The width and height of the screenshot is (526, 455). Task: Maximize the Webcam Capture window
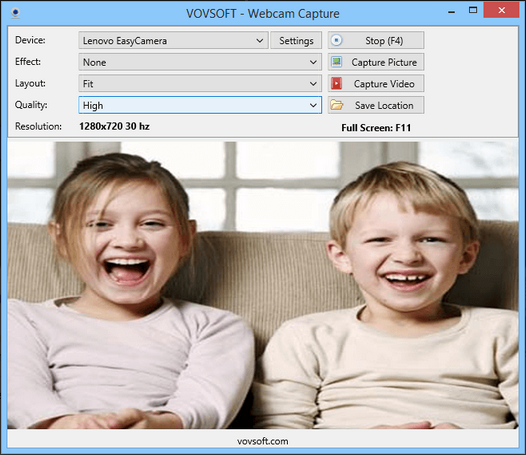tap(473, 10)
